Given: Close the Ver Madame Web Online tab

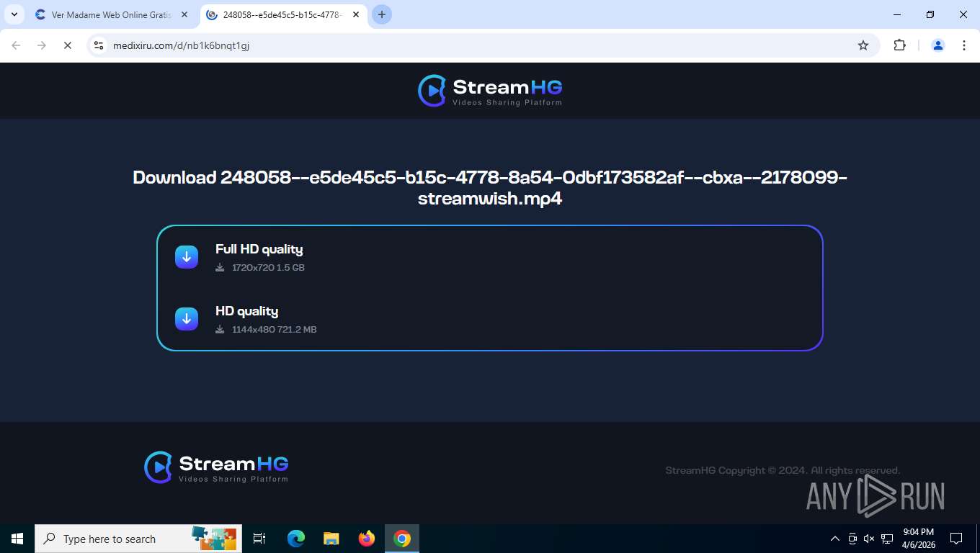Looking at the screenshot, I should [x=184, y=14].
